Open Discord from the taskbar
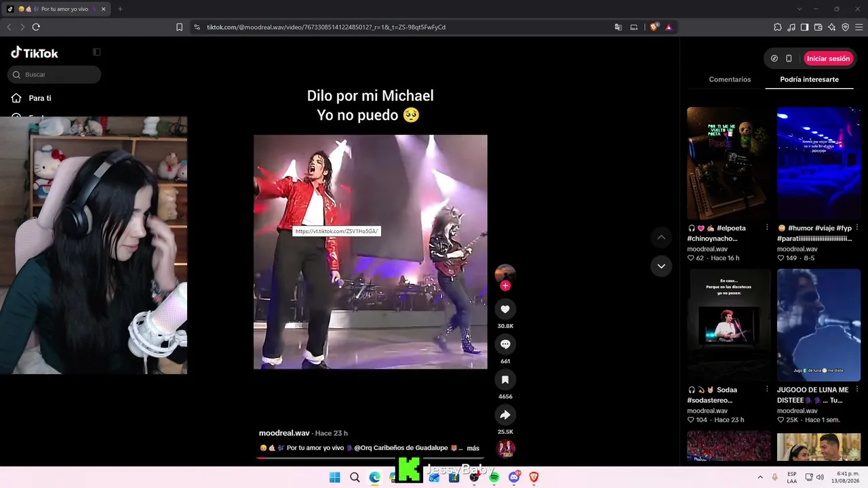This screenshot has width=868, height=488. click(x=514, y=477)
